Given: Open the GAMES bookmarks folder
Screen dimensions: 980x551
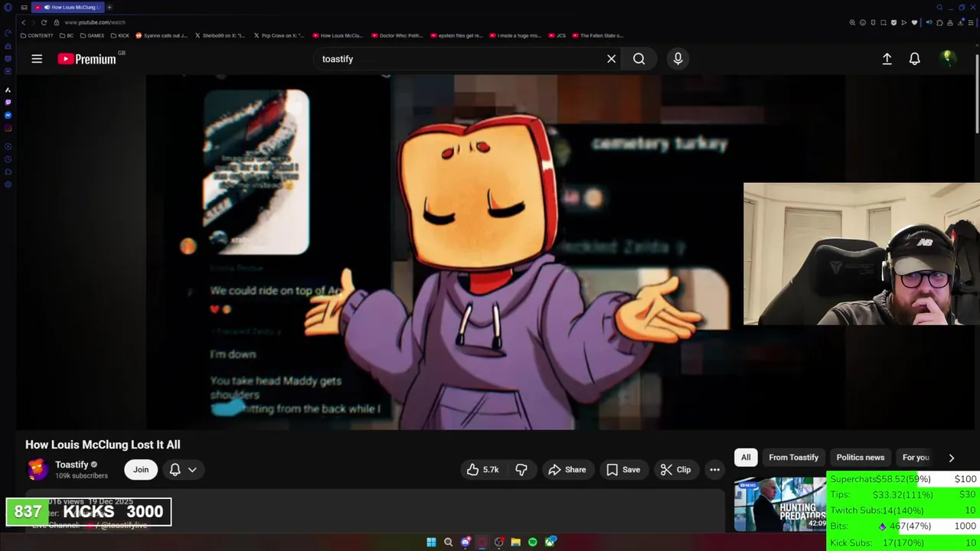Looking at the screenshot, I should [x=91, y=35].
